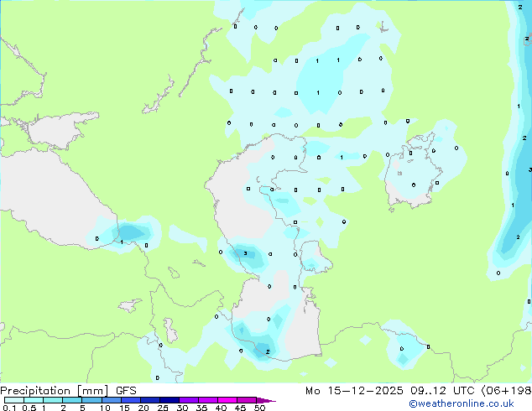The height and width of the screenshot is (411, 532).
Task: Select the legend swatch between 35 and 40
Action: point(208,400)
